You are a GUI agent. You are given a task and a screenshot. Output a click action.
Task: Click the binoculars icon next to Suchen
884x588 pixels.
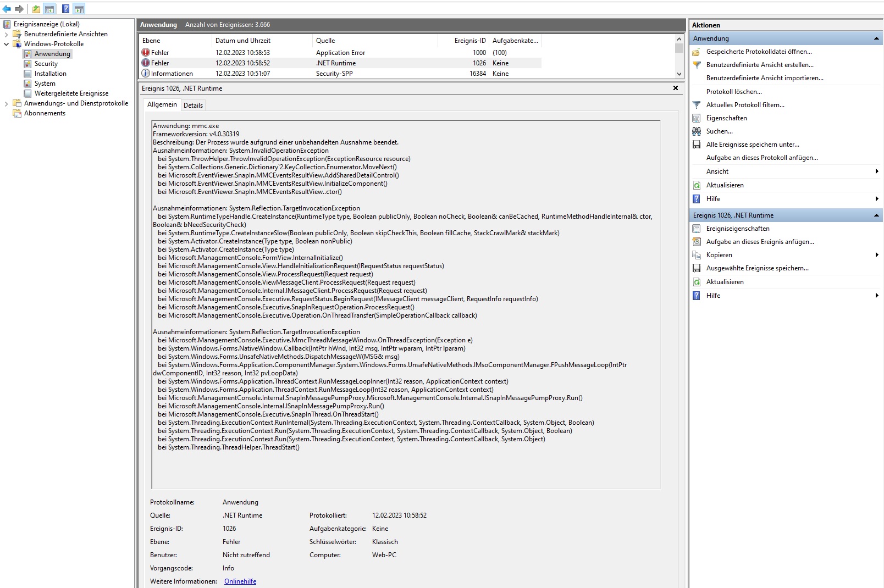697,131
